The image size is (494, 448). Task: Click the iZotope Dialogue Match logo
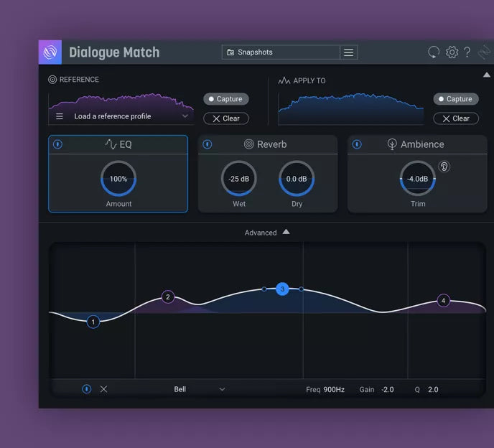coord(50,52)
